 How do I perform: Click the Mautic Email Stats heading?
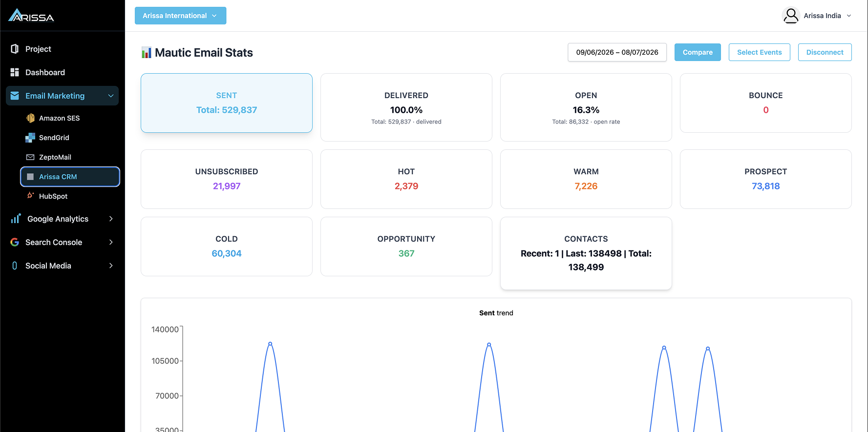pos(204,53)
